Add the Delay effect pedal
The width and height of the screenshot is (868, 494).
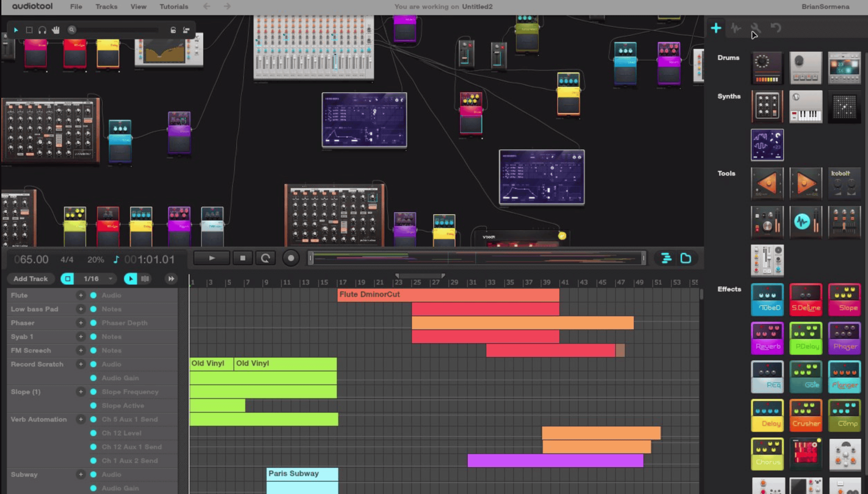(x=767, y=415)
